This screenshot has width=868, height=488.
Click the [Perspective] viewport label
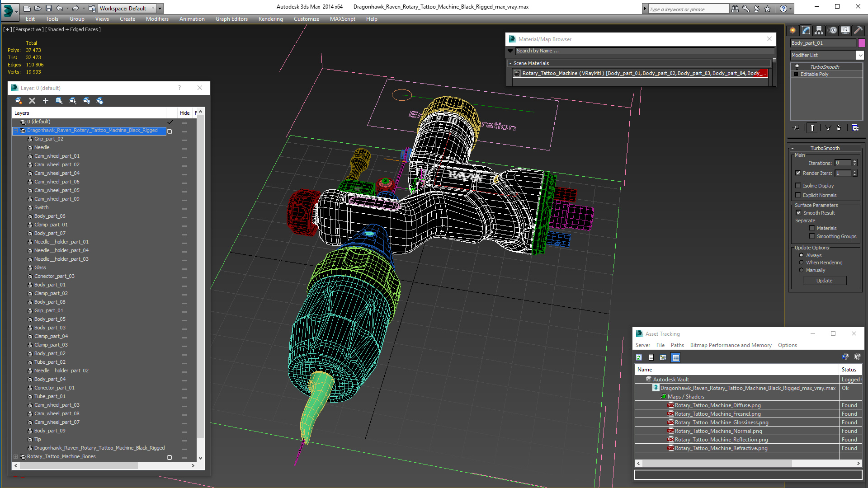28,29
